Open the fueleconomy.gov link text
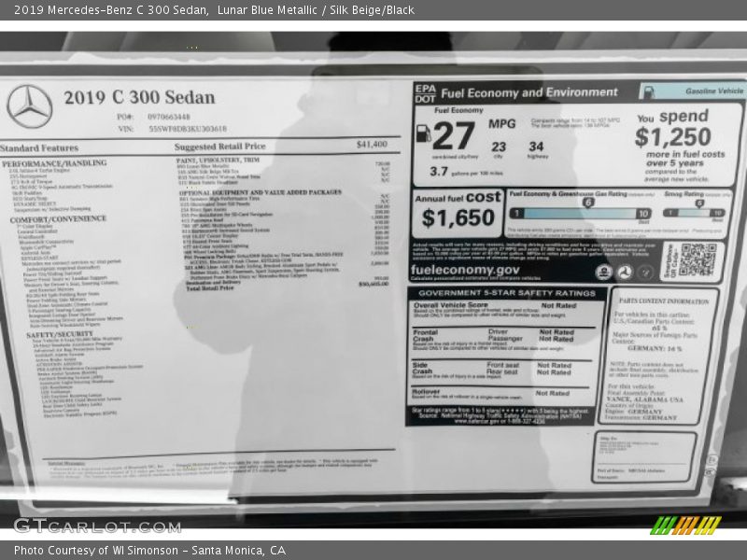 [465, 269]
